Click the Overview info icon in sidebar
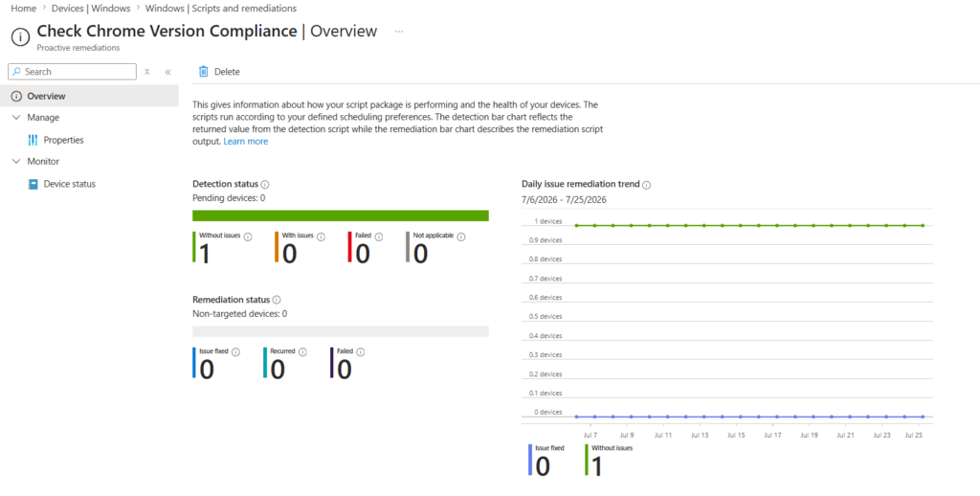This screenshot has width=980, height=496. coord(16,97)
